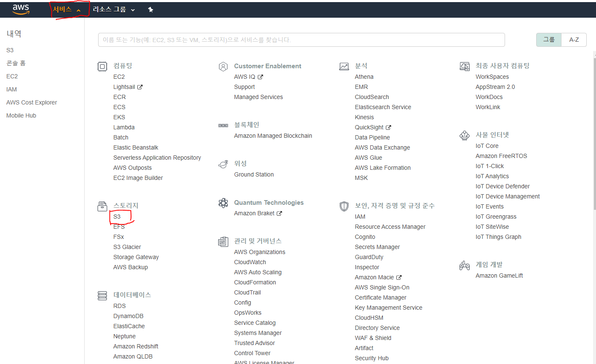Open IAM under 보안 category
596x364 pixels.
coord(360,217)
